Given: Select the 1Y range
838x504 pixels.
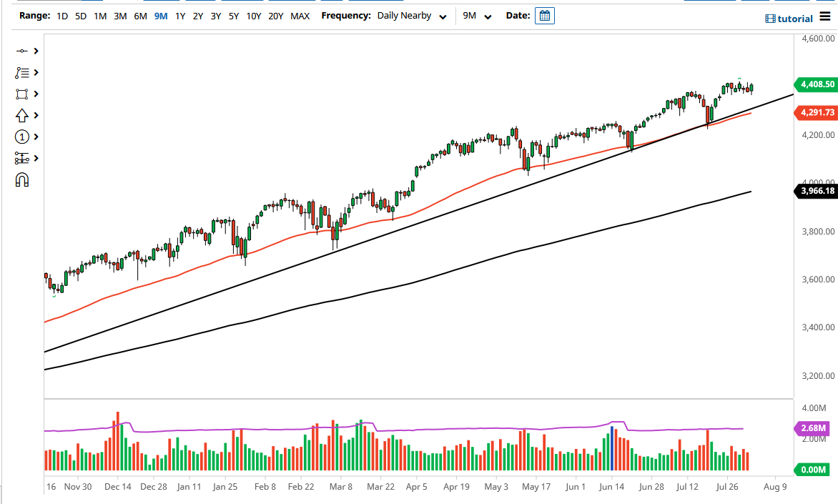Looking at the screenshot, I should click(x=179, y=15).
